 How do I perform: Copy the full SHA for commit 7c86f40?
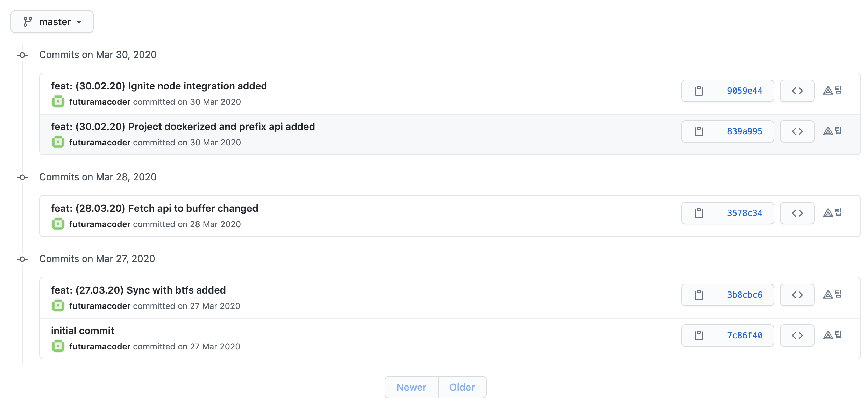[x=698, y=336]
